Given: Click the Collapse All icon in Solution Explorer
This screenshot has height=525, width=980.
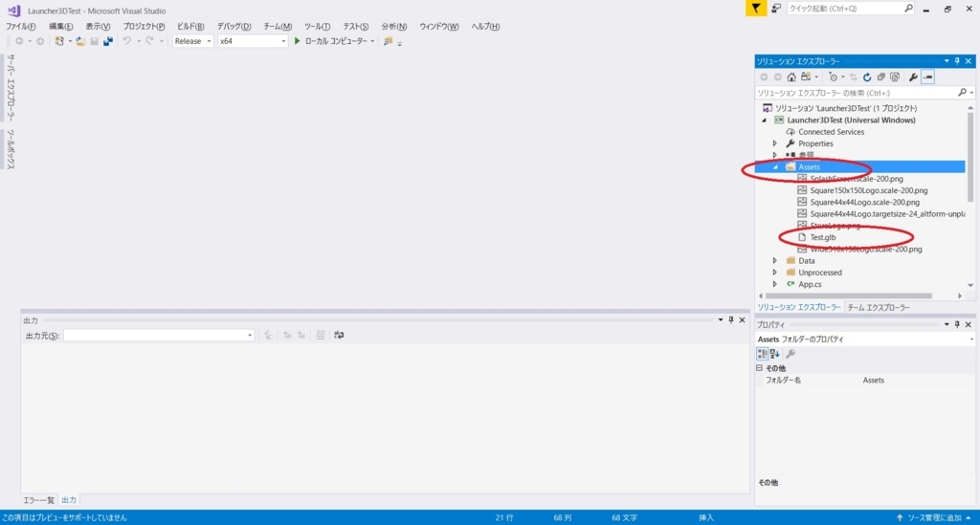Looking at the screenshot, I should tap(880, 77).
